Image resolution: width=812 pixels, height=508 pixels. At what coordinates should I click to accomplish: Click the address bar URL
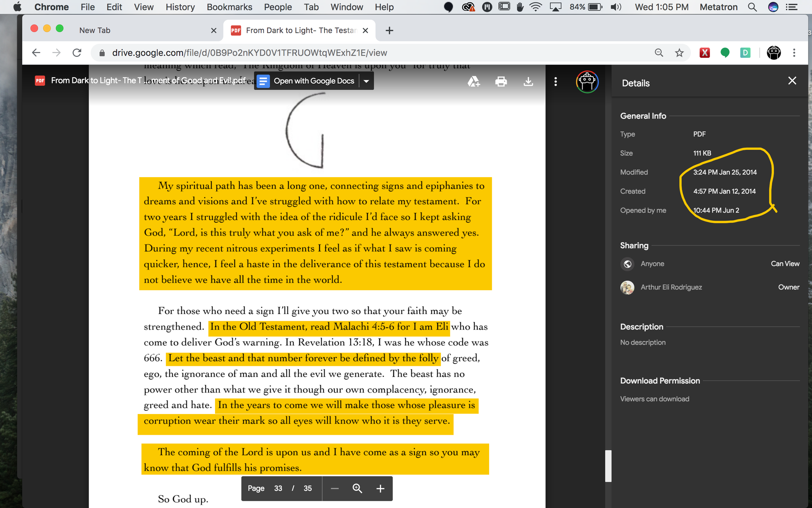[249, 53]
